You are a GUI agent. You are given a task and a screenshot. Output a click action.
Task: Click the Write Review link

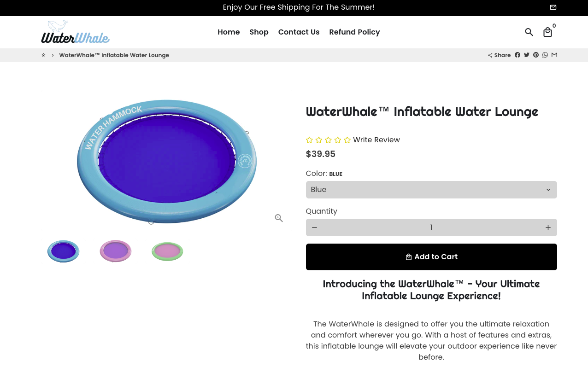[376, 140]
